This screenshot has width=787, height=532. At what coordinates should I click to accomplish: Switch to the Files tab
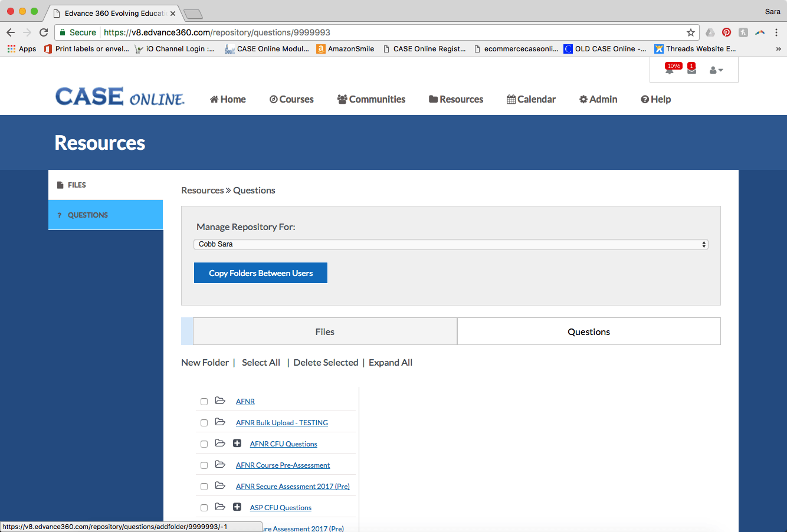[x=324, y=331]
